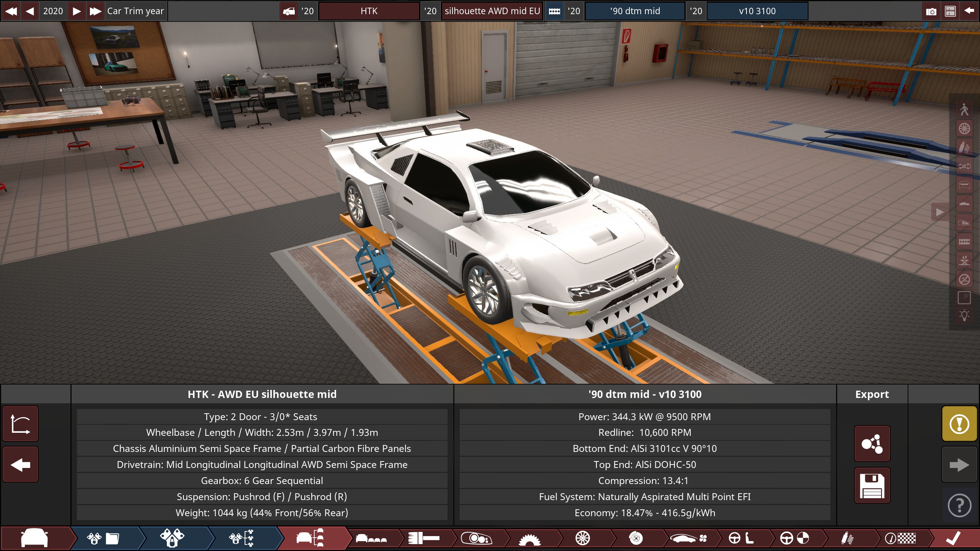Viewport: 980px width, 551px height.
Task: Decrease the trim year by one
Action: tap(30, 11)
